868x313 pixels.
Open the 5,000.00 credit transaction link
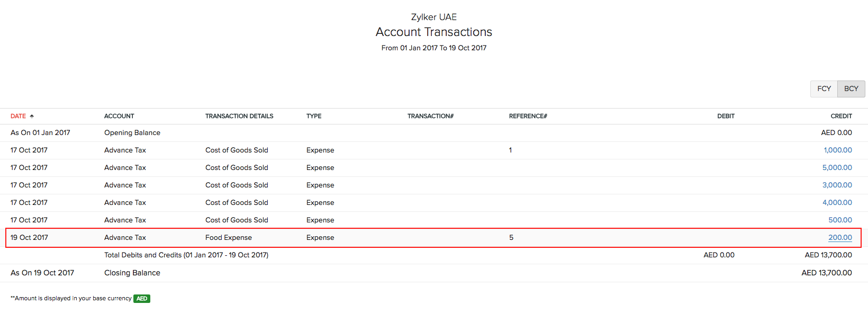(837, 167)
